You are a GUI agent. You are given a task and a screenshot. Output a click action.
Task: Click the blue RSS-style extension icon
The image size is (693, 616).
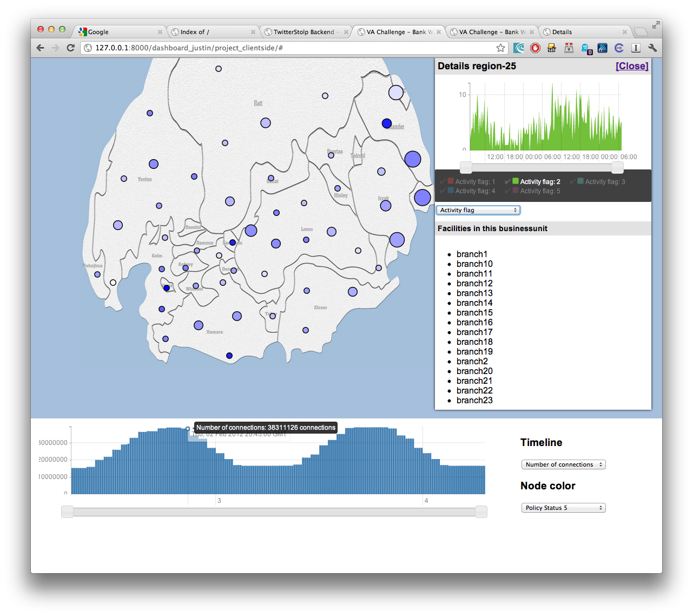602,48
